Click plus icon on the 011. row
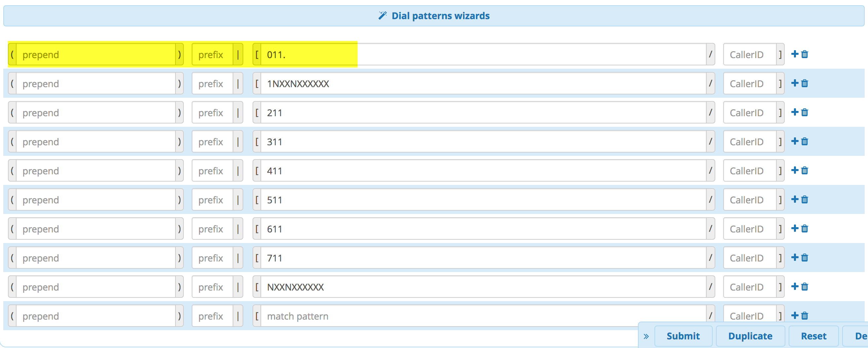Viewport: 868px width, 348px height. (x=795, y=54)
